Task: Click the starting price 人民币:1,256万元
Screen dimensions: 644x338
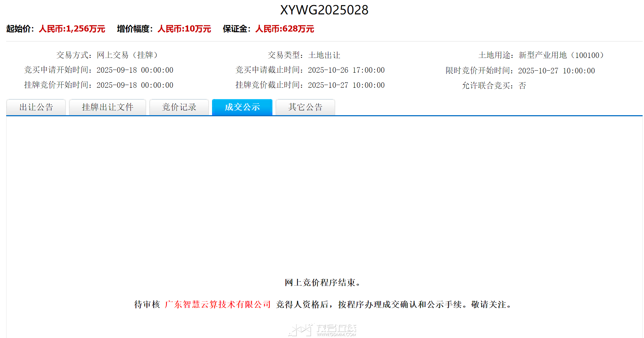Action: (72, 29)
